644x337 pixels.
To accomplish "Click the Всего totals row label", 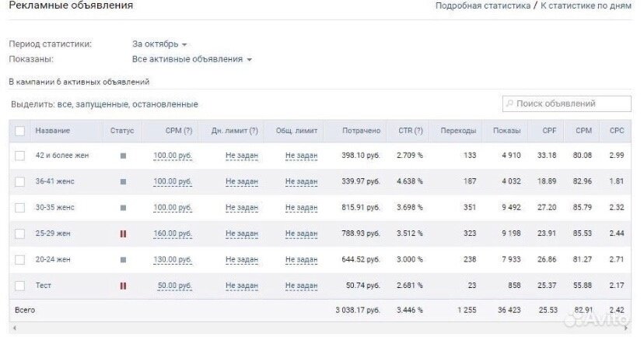I will [25, 310].
